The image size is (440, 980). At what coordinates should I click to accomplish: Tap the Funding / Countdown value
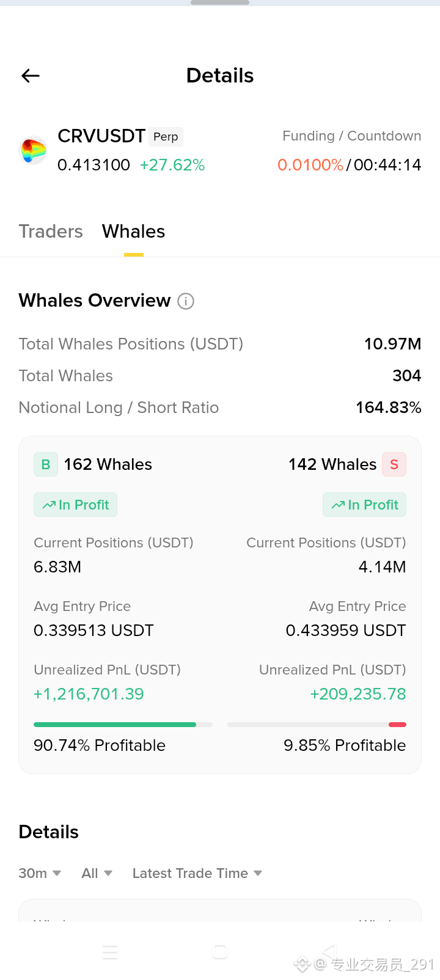pos(349,165)
